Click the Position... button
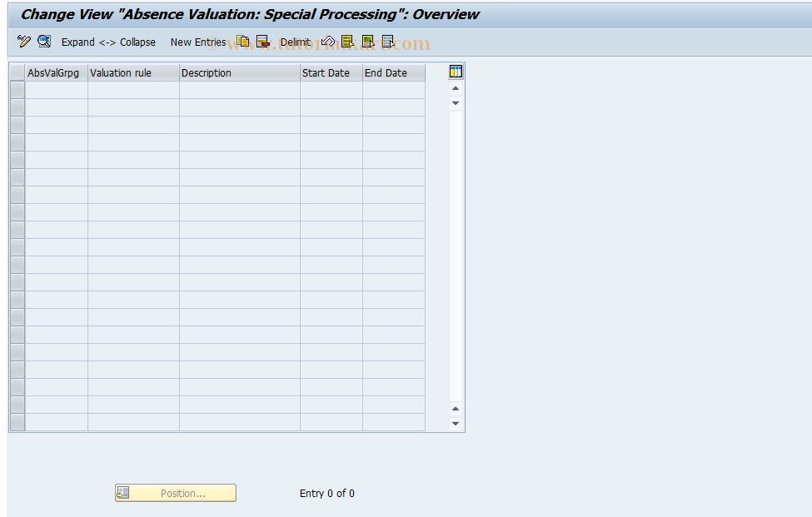The height and width of the screenshot is (517, 812). tap(176, 493)
